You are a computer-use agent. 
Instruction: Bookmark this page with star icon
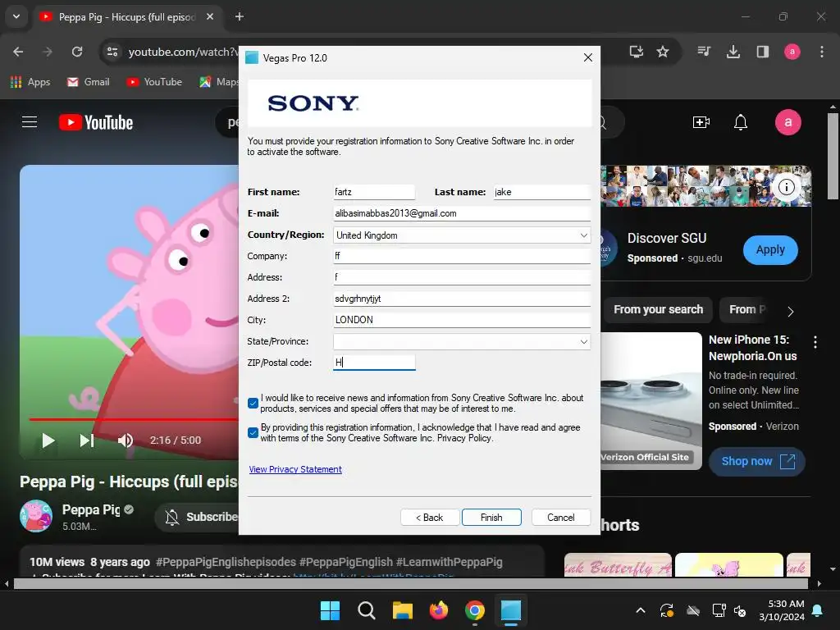point(663,52)
